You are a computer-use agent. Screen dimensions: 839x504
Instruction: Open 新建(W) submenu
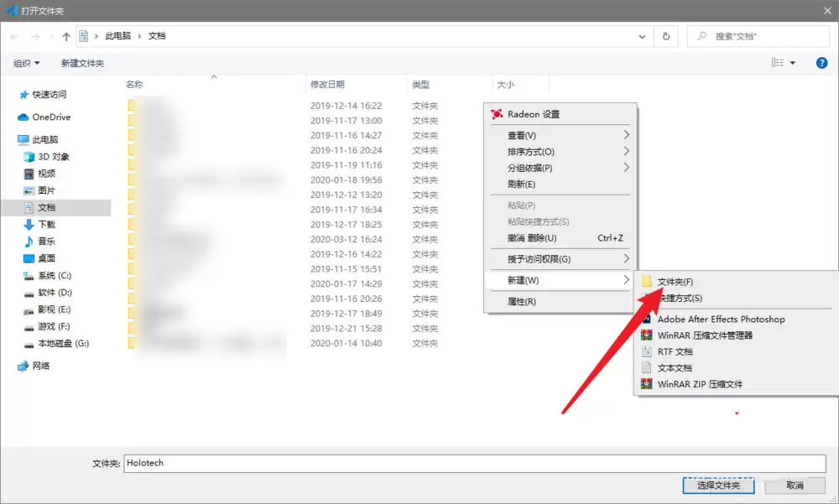(560, 280)
